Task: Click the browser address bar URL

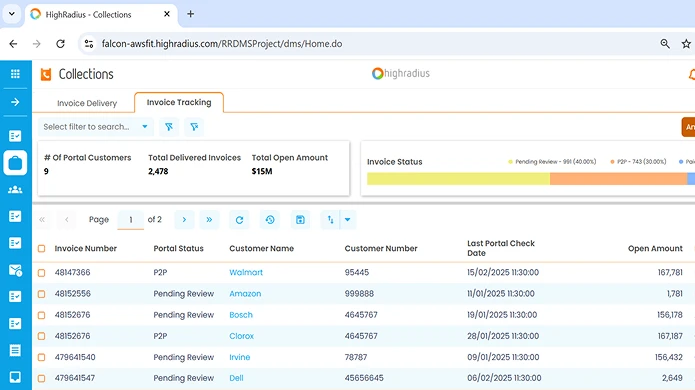Action: point(222,44)
